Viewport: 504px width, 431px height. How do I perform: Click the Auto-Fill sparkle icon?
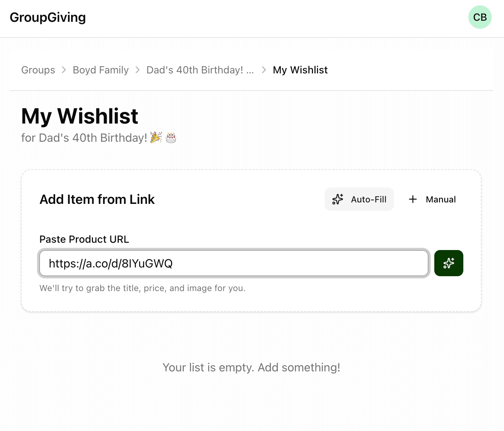(x=337, y=199)
